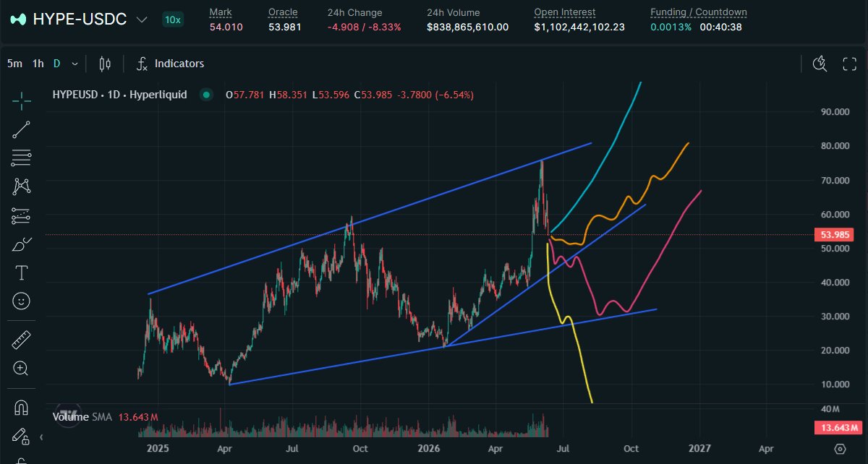868x464 pixels.
Task: Click the 53.985 current price tag
Action: pos(835,235)
